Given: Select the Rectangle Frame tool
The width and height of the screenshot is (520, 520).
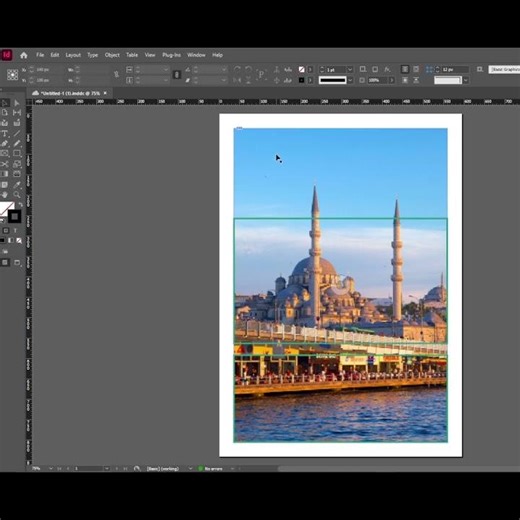Looking at the screenshot, I should pyautogui.click(x=4, y=154).
